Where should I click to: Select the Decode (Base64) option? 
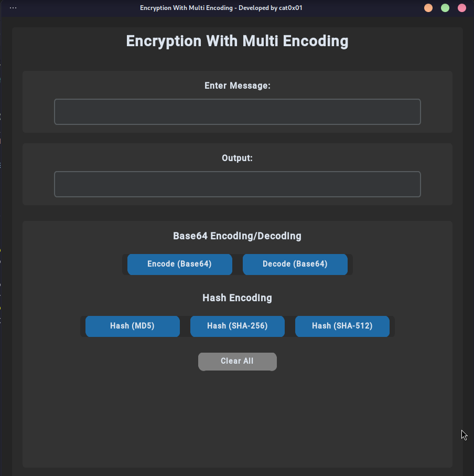pos(295,264)
